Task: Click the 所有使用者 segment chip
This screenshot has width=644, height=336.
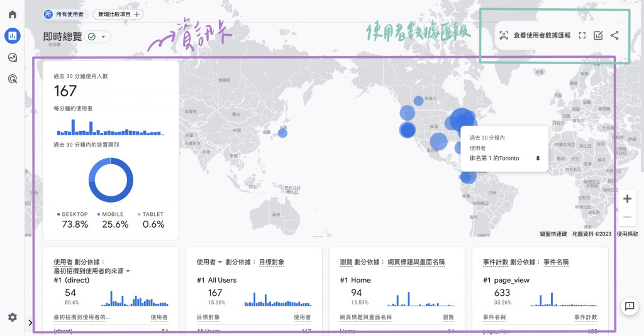Action: (65, 14)
